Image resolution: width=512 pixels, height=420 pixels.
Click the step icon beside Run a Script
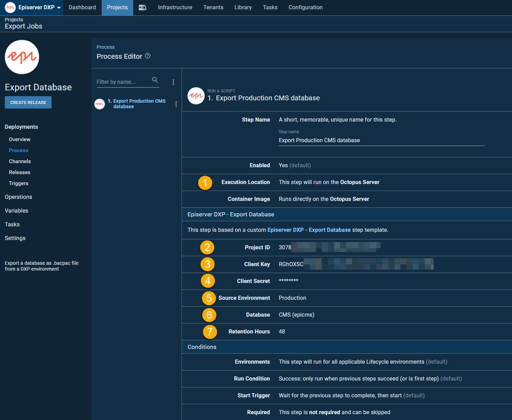pyautogui.click(x=196, y=96)
